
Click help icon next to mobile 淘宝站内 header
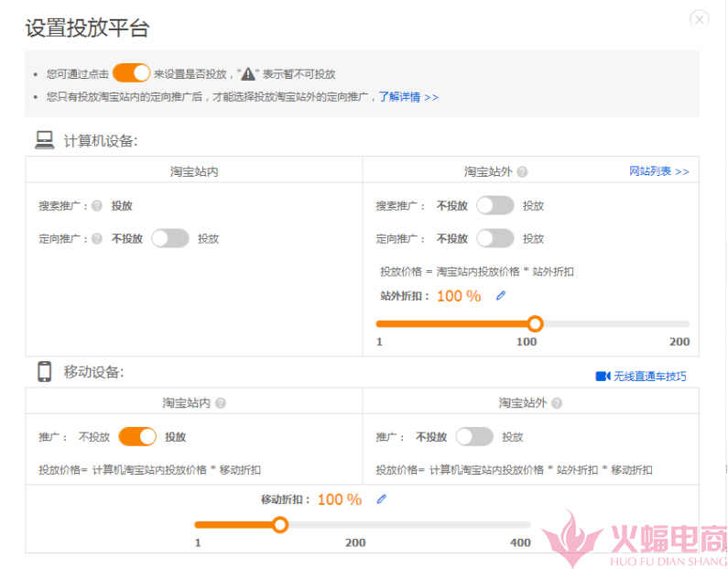pos(221,403)
